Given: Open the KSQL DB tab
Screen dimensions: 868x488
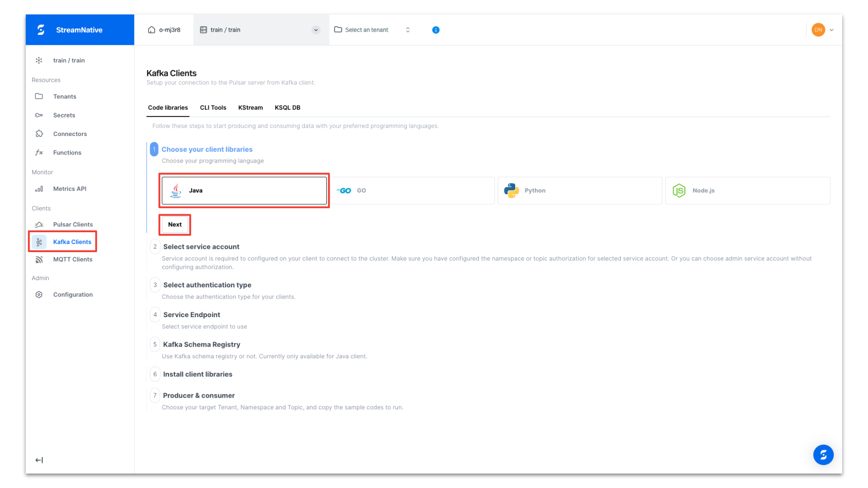Looking at the screenshot, I should tap(287, 108).
